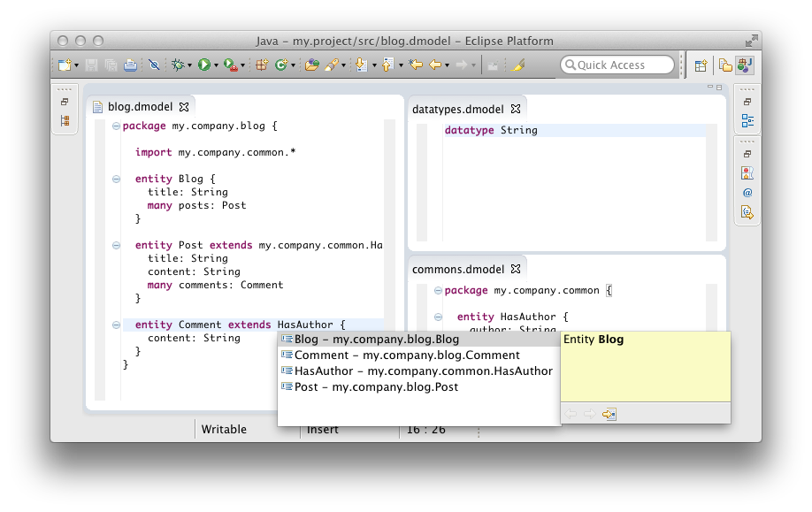Click the Save All icon
The width and height of the screenshot is (812, 512).
point(111,65)
